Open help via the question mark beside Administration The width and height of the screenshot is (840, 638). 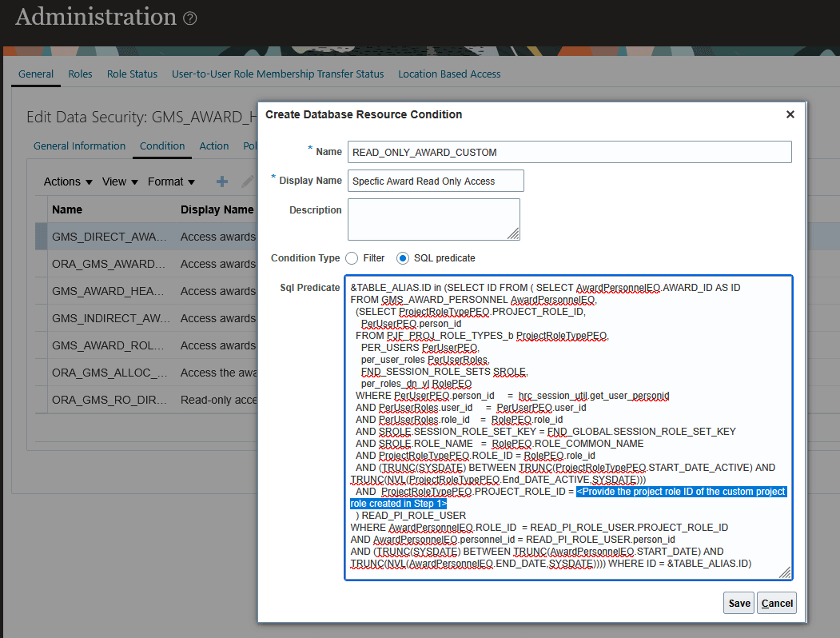coord(189,16)
